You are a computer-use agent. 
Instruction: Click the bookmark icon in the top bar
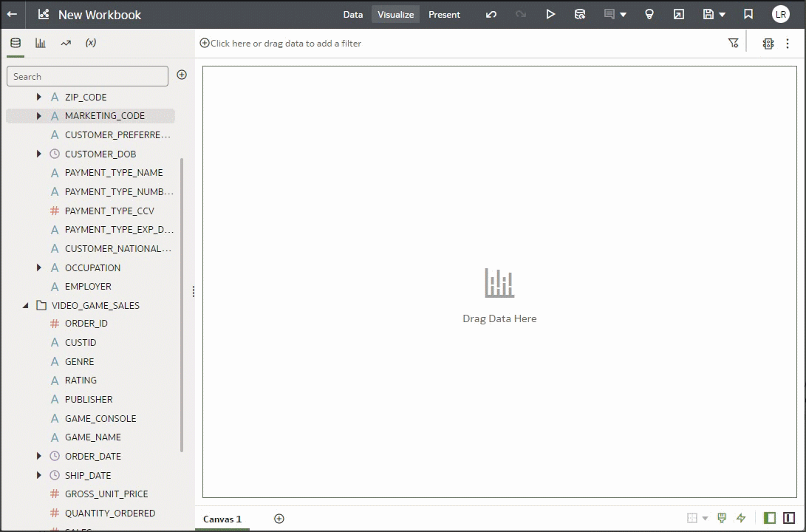click(748, 14)
